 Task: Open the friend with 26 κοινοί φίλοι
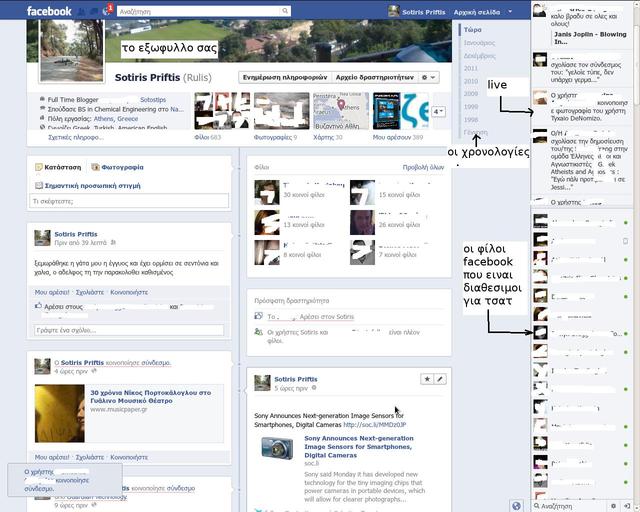(362, 223)
